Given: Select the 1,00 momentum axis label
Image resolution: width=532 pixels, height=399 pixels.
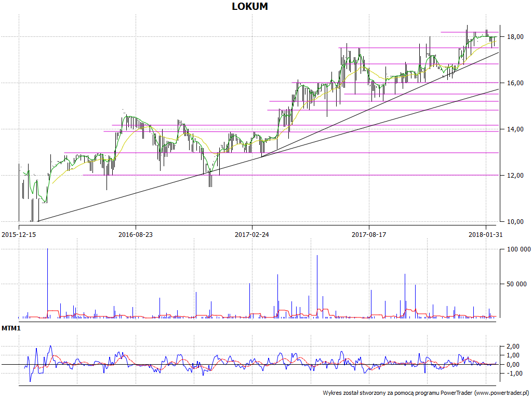Looking at the screenshot, I should point(513,355).
